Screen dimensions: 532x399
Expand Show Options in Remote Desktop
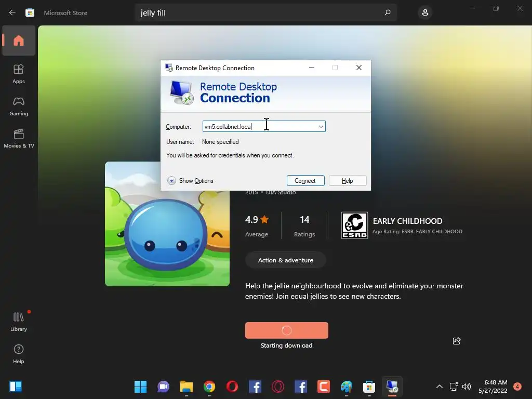coord(190,181)
